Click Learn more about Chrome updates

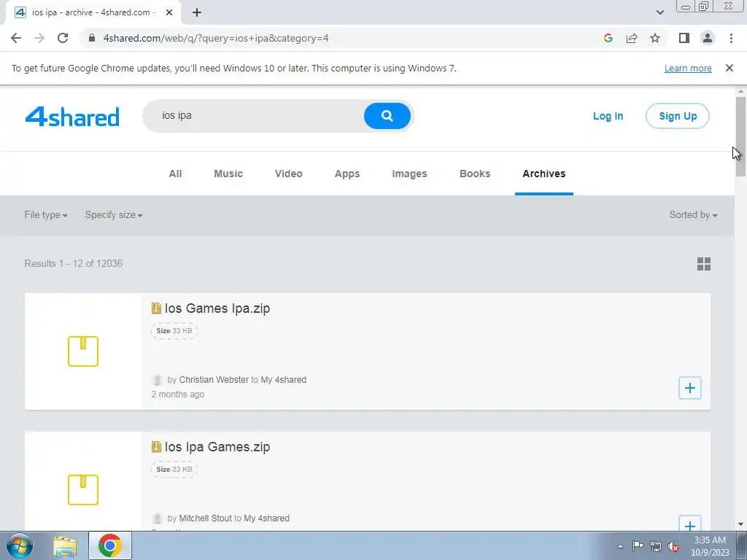pyautogui.click(x=688, y=68)
